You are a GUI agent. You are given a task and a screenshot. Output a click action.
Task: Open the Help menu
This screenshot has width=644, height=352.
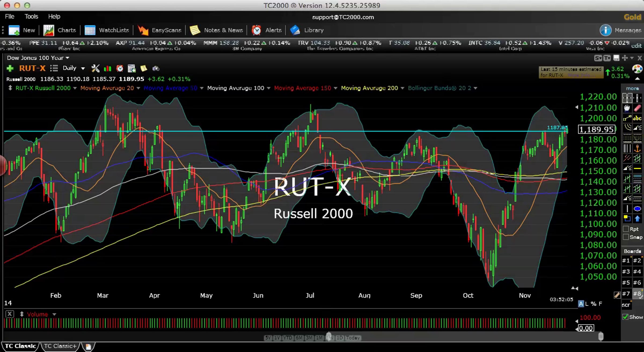tap(54, 17)
